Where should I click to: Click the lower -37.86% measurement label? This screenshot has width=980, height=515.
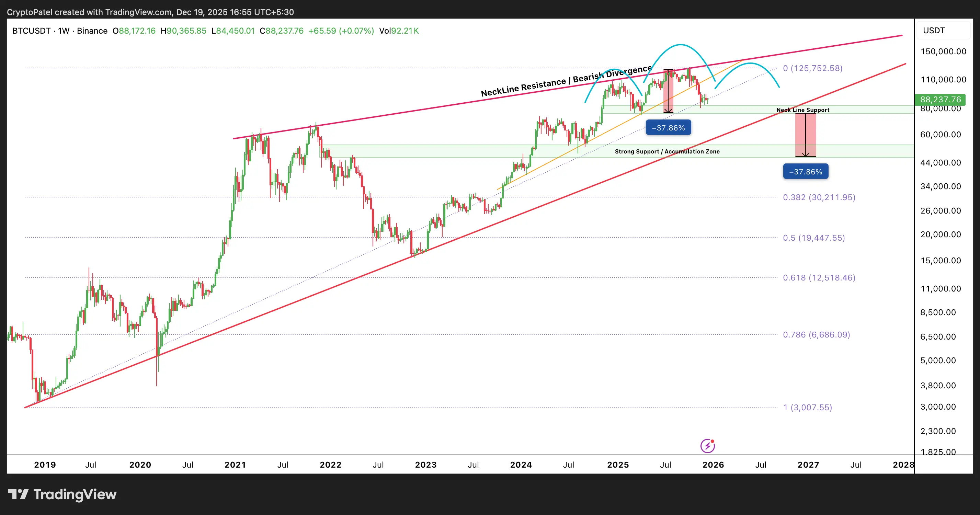click(805, 172)
